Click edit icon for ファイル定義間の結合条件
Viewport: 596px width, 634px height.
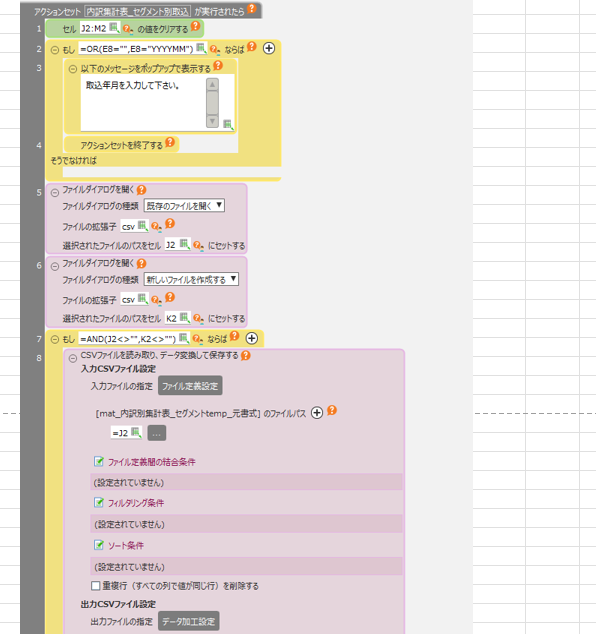99,461
